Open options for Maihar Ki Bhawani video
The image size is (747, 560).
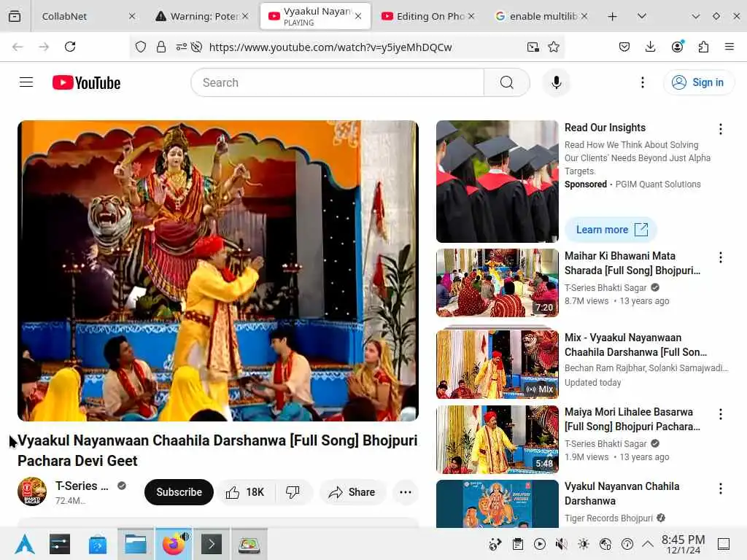tap(721, 257)
